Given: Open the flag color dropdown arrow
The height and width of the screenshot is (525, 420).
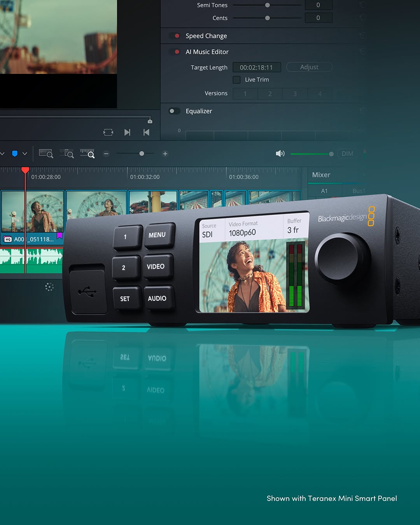Looking at the screenshot, I should click(24, 154).
